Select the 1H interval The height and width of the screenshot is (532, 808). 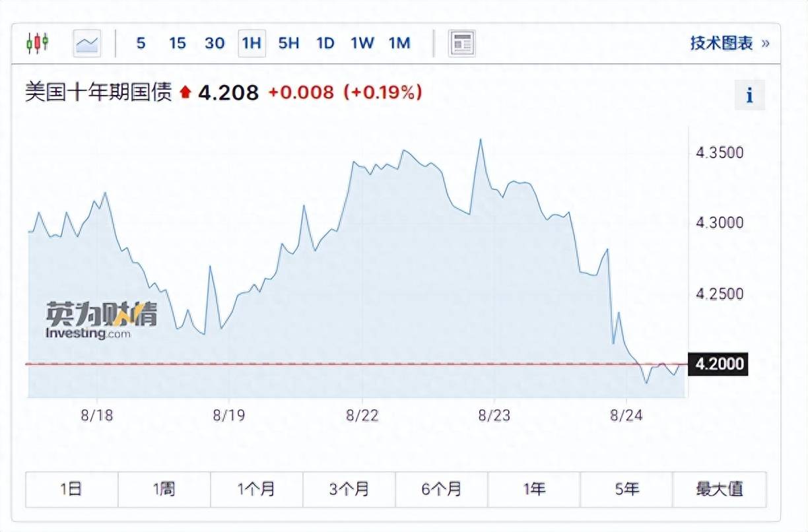(x=252, y=44)
